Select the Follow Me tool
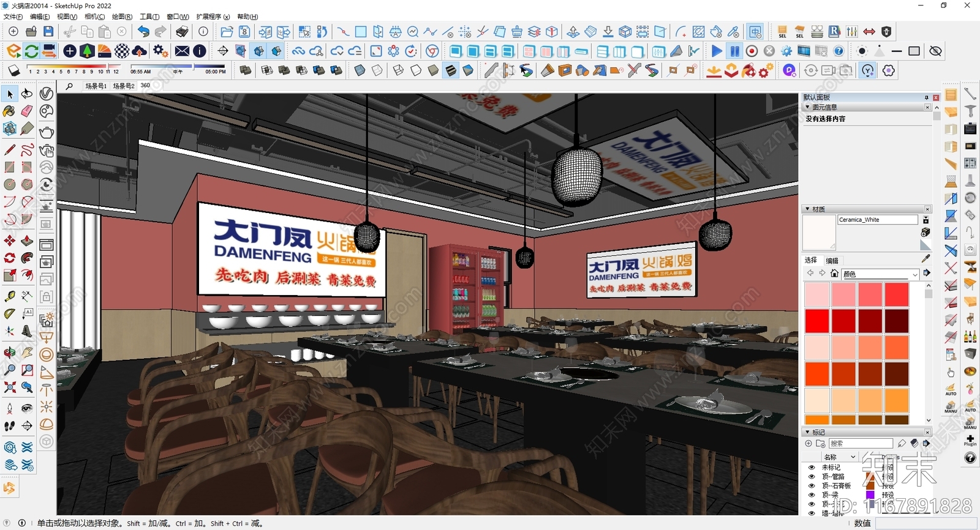The width and height of the screenshot is (980, 530). (27, 258)
